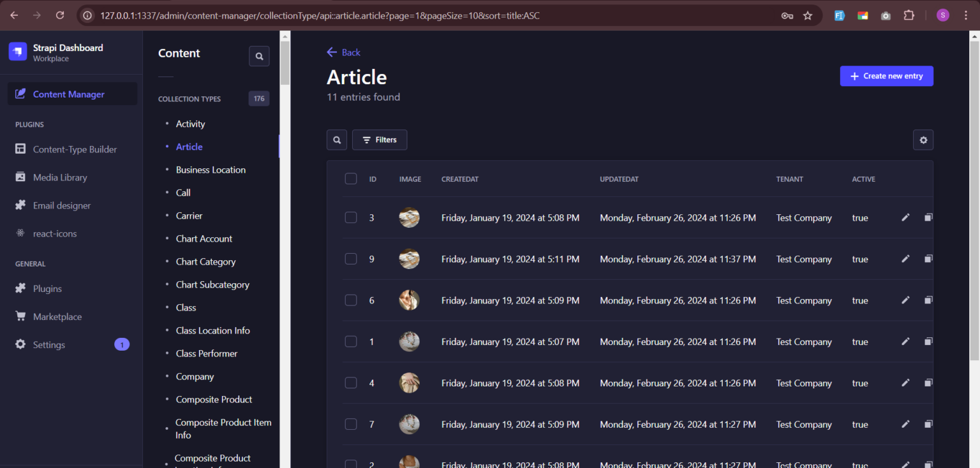Check the select-all checkbox in the table header

pyautogui.click(x=350, y=179)
